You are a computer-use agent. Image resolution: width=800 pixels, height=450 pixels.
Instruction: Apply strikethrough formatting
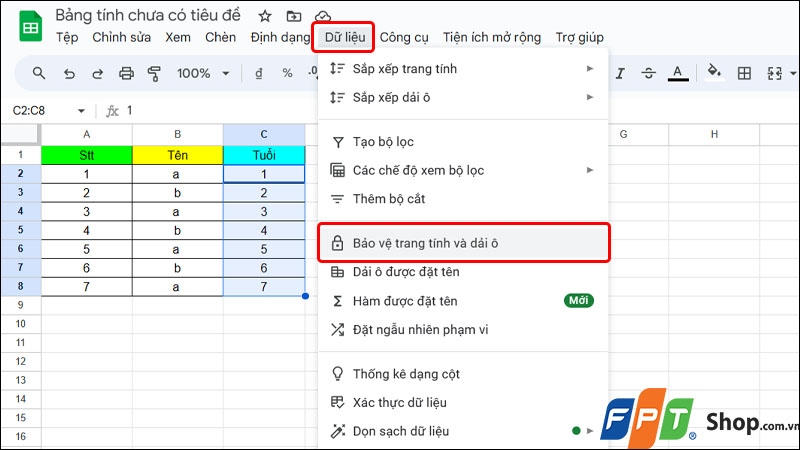648,74
